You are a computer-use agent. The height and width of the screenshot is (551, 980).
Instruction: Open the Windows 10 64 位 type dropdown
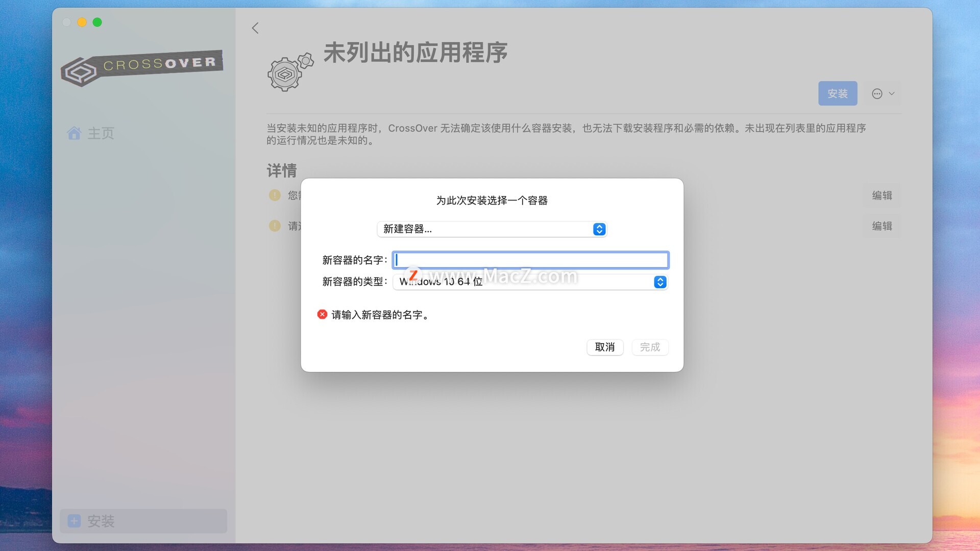pyautogui.click(x=530, y=282)
